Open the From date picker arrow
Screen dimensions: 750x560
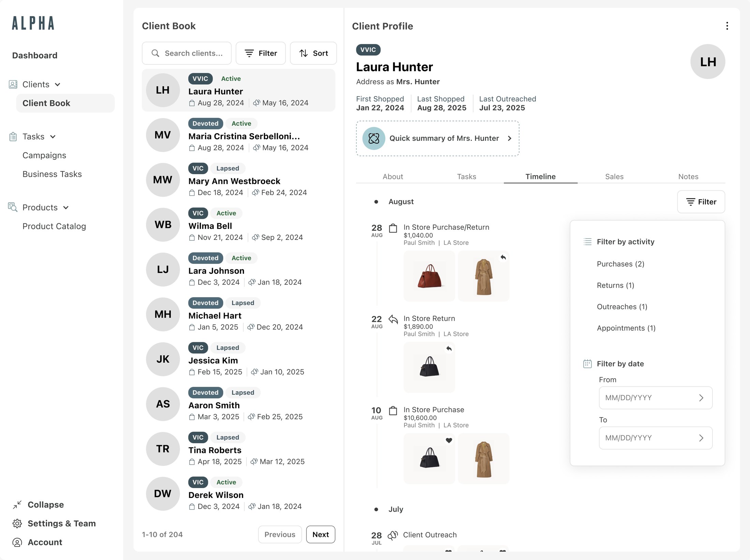click(701, 398)
